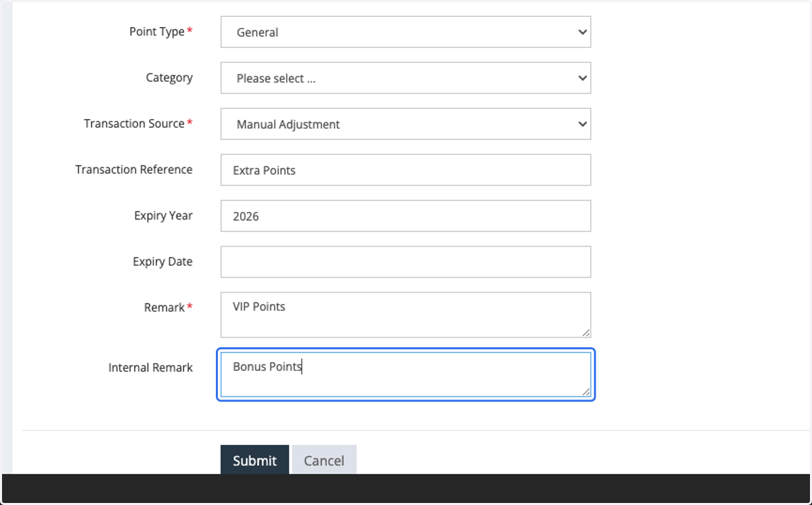Cancel the form
Image resolution: width=812 pixels, height=505 pixels.
pyautogui.click(x=324, y=460)
